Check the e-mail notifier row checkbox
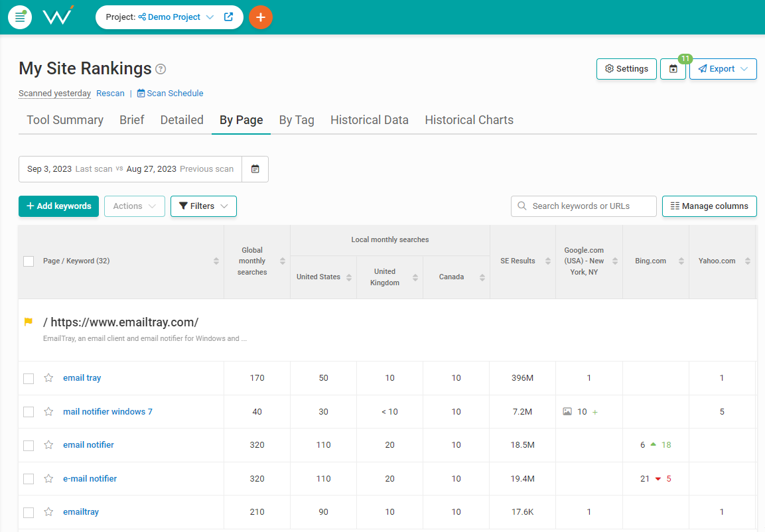This screenshot has width=765, height=532. point(29,479)
